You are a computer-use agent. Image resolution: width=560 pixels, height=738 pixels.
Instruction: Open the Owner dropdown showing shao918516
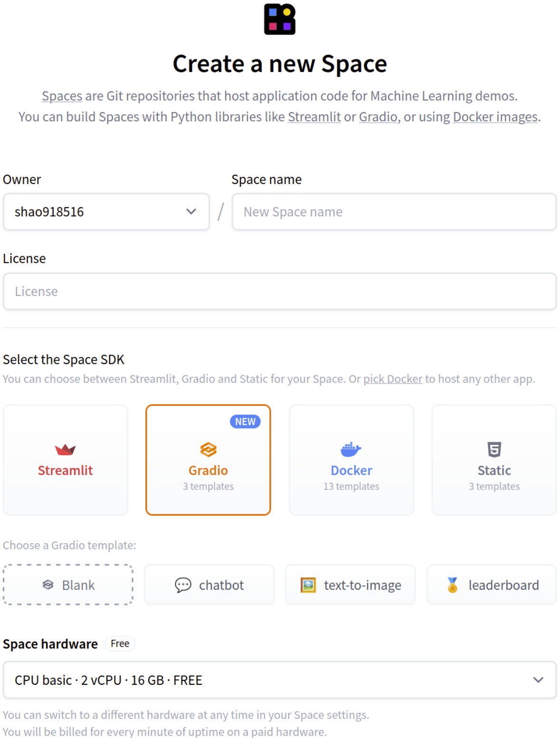106,212
